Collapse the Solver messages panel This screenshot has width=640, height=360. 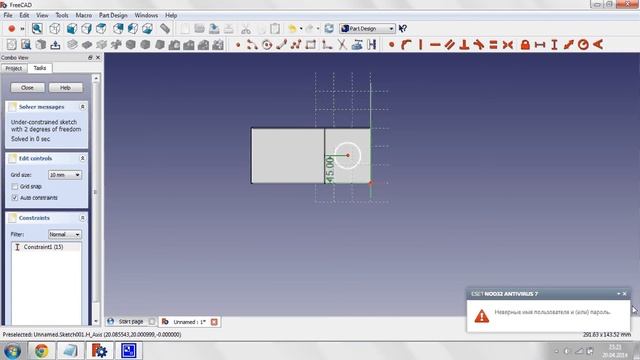point(82,107)
